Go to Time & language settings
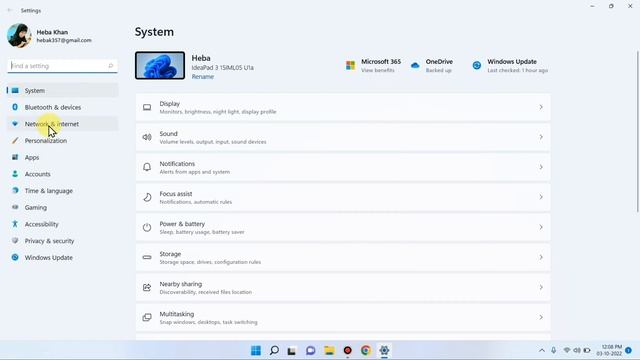The width and height of the screenshot is (640, 360). [62, 191]
